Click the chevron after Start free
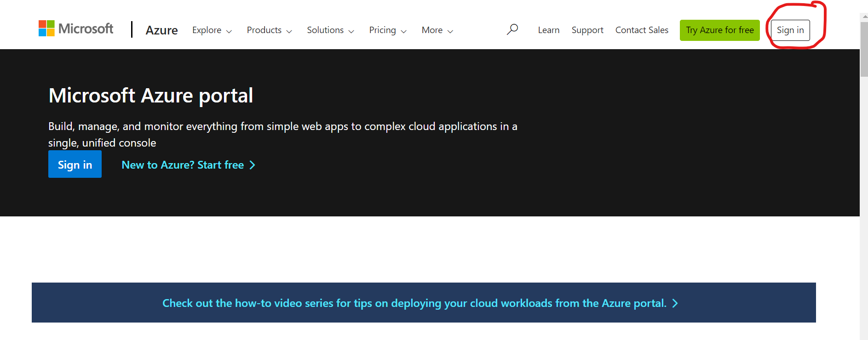The height and width of the screenshot is (340, 868). (x=252, y=165)
